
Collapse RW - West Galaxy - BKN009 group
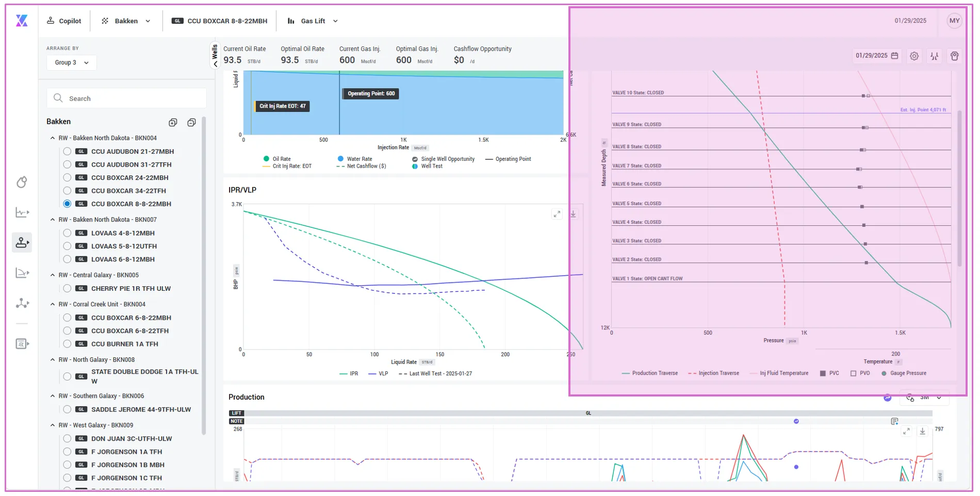coord(53,425)
